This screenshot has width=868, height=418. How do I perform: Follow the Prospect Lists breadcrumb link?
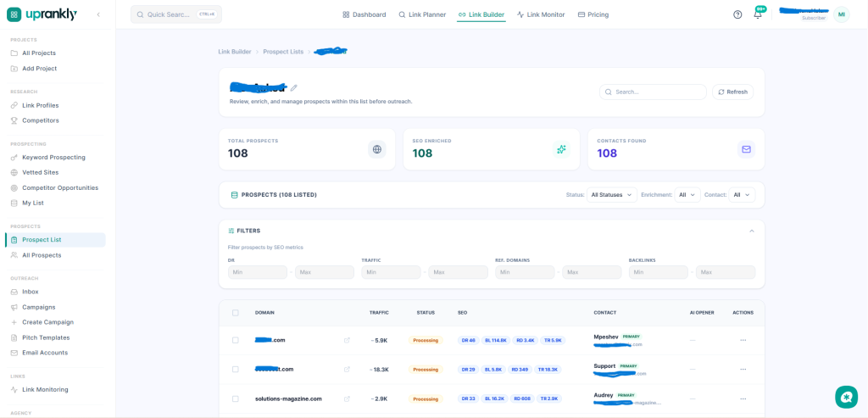(x=283, y=52)
